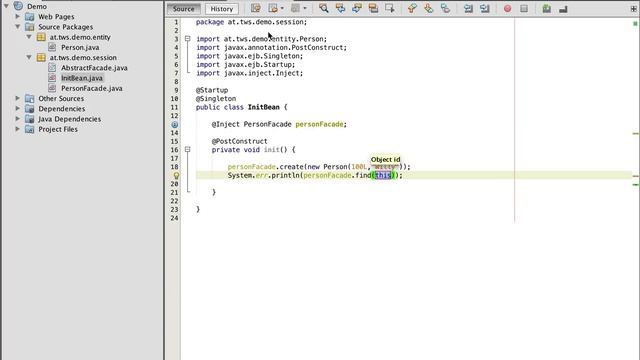The height and width of the screenshot is (360, 640).
Task: Collapse the Demo project node
Action: pyautogui.click(x=6, y=6)
